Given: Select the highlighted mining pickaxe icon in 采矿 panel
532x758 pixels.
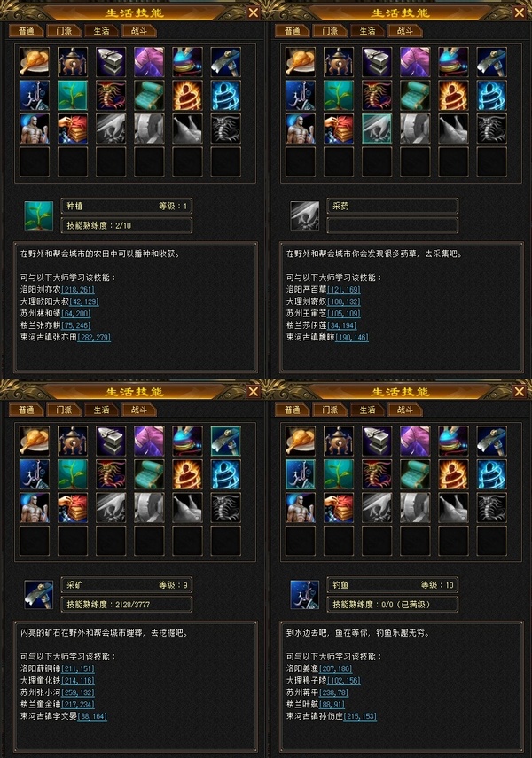Looking at the screenshot, I should tap(225, 441).
